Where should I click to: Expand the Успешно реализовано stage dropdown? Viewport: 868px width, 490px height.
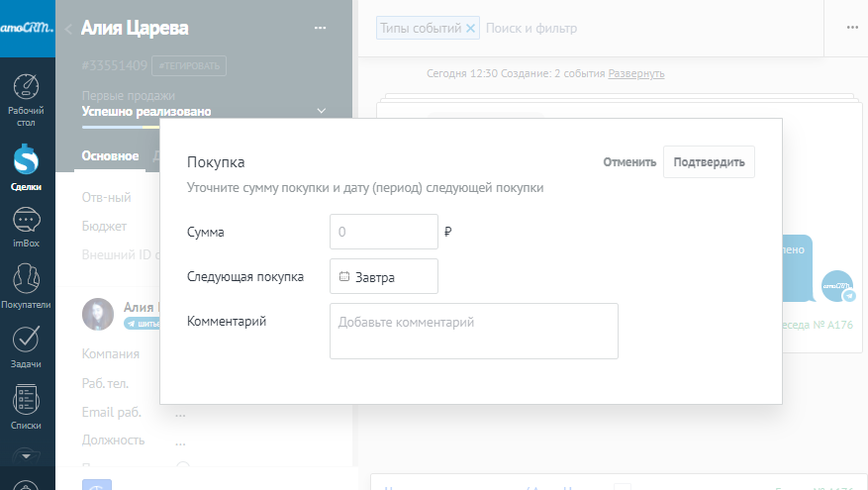321,111
